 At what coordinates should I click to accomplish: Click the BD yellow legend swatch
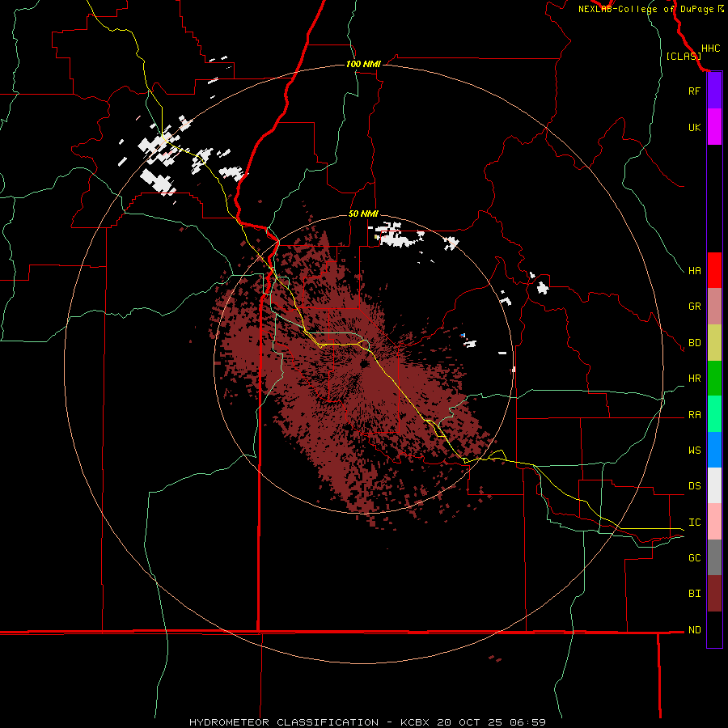[x=714, y=343]
